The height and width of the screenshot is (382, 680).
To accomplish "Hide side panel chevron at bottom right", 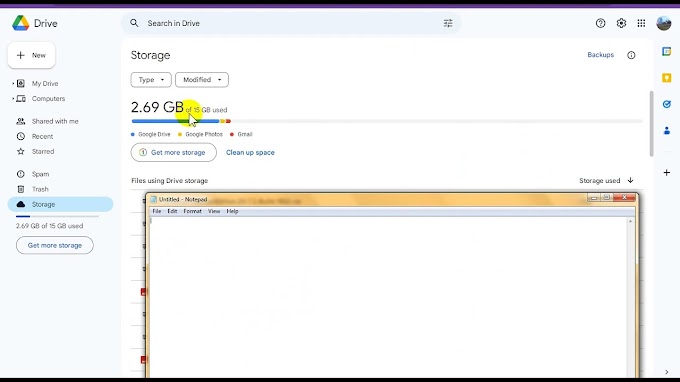I will pyautogui.click(x=667, y=372).
